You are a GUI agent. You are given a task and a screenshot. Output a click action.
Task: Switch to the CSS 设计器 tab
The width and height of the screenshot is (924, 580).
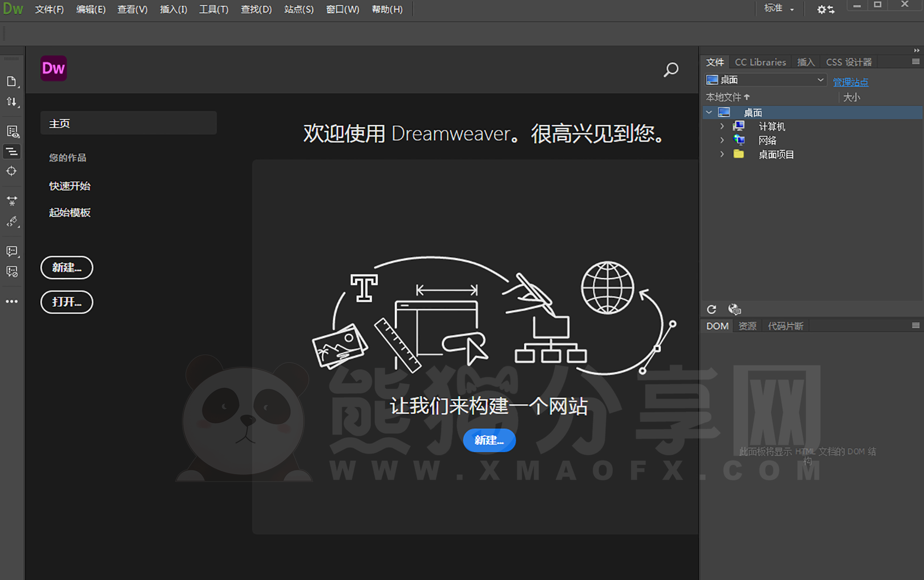coord(849,61)
